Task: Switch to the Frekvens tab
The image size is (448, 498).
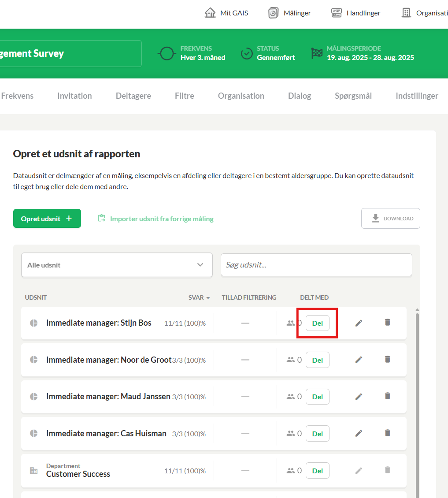Action: coord(17,96)
